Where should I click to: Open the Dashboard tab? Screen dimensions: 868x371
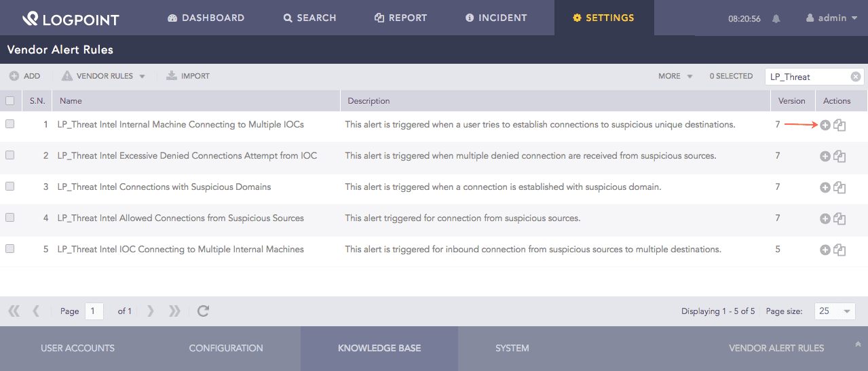pos(206,18)
